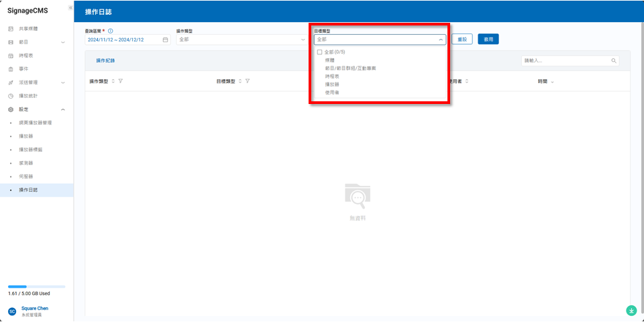Click the 播放統計 clock icon

coord(11,96)
